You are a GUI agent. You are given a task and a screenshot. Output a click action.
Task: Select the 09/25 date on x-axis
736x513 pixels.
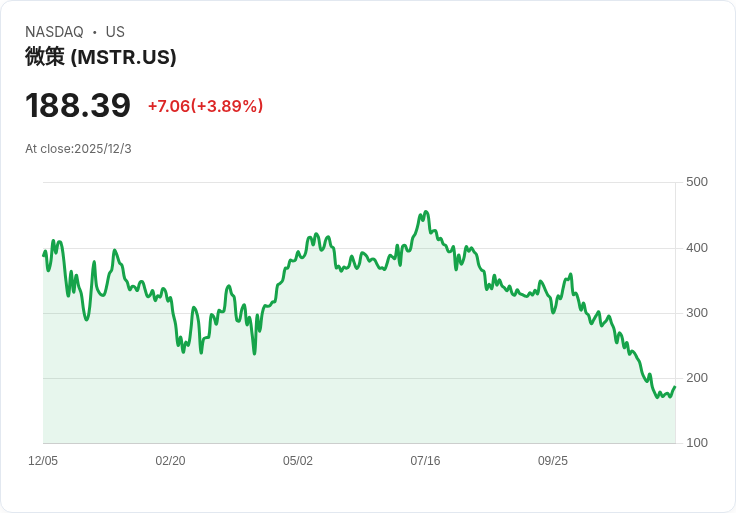pyautogui.click(x=553, y=461)
